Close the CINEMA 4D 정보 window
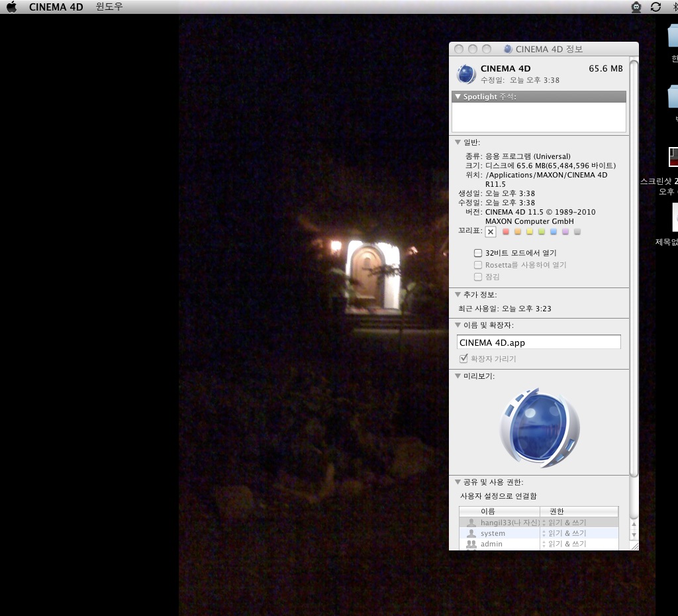Image resolution: width=678 pixels, height=616 pixels. [459, 49]
